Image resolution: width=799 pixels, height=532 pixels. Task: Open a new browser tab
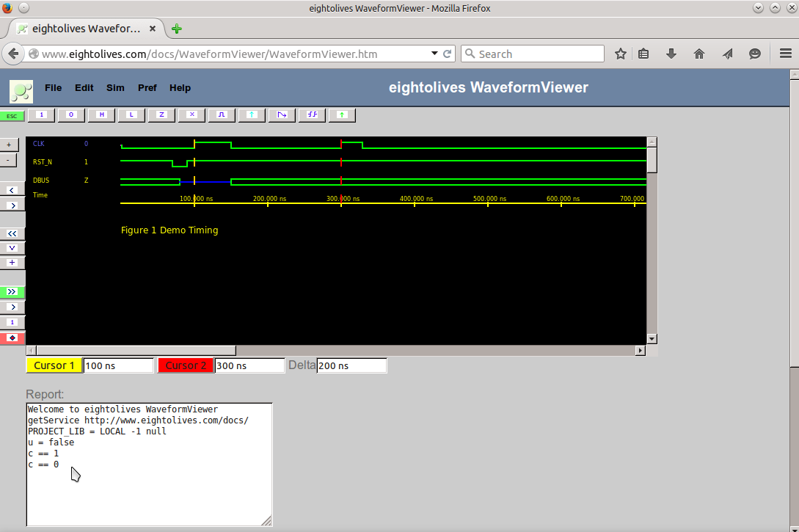pos(177,29)
